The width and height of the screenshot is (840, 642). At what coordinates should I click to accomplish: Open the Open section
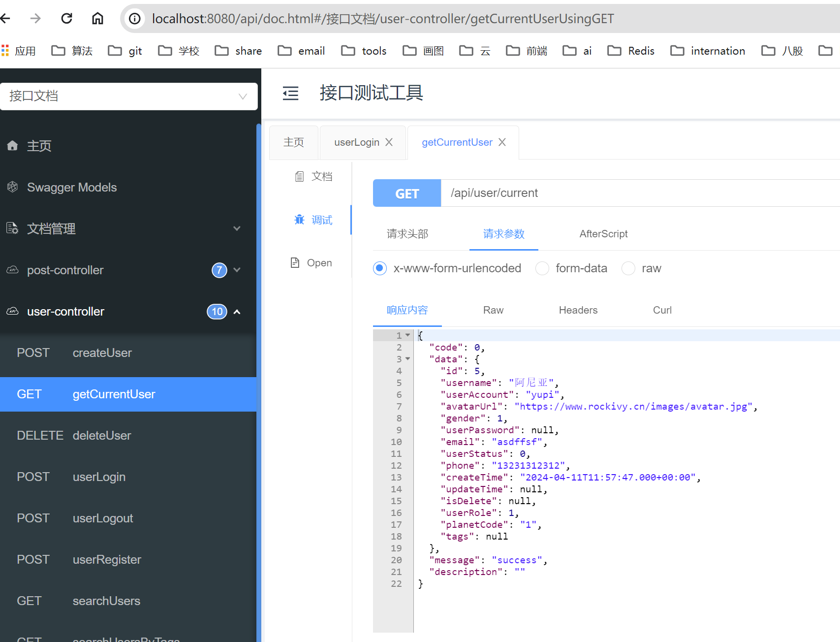[311, 263]
